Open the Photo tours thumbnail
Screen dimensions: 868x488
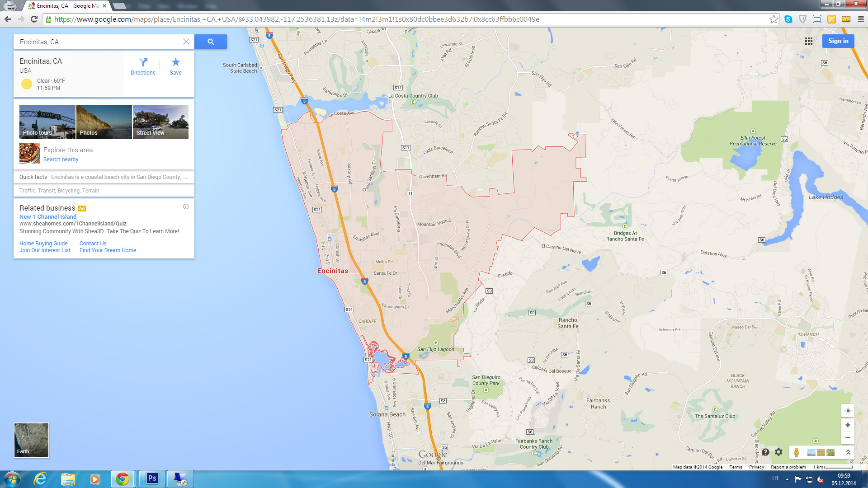tap(47, 122)
